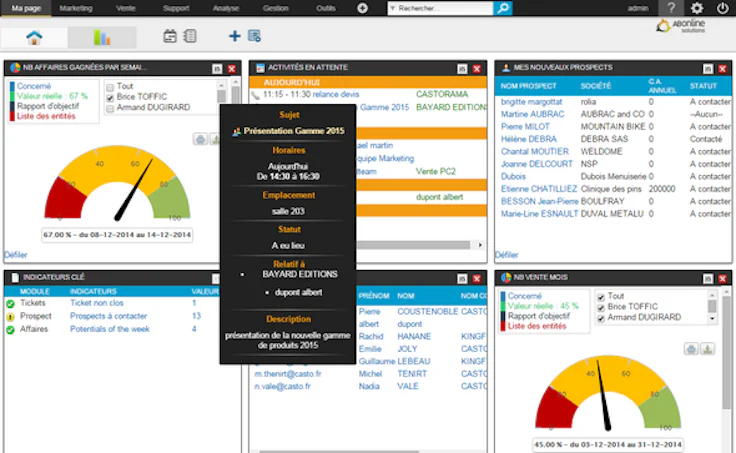Open Prospects à contacter indicator
The image size is (736, 453).
tap(108, 316)
